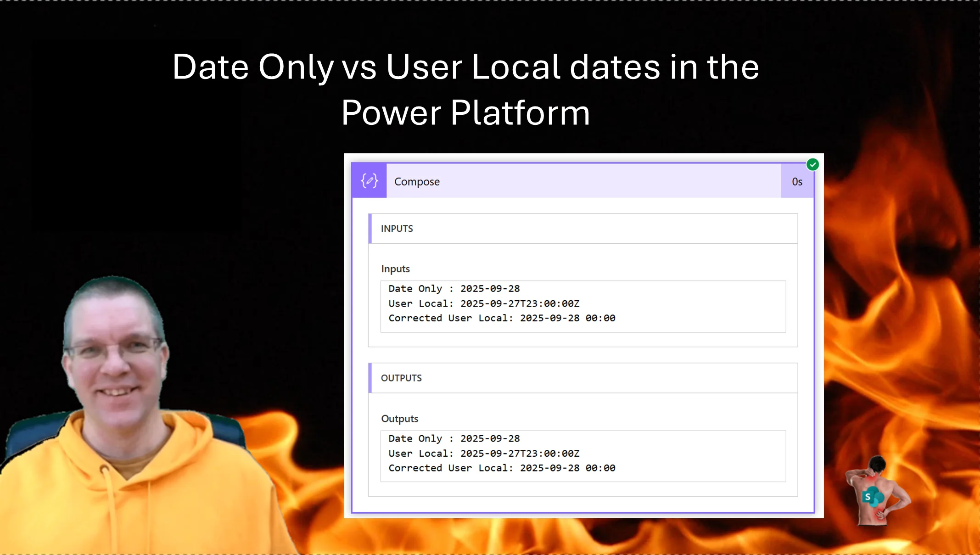The height and width of the screenshot is (555, 980).
Task: Select Date Only line in Inputs box
Action: pos(454,289)
